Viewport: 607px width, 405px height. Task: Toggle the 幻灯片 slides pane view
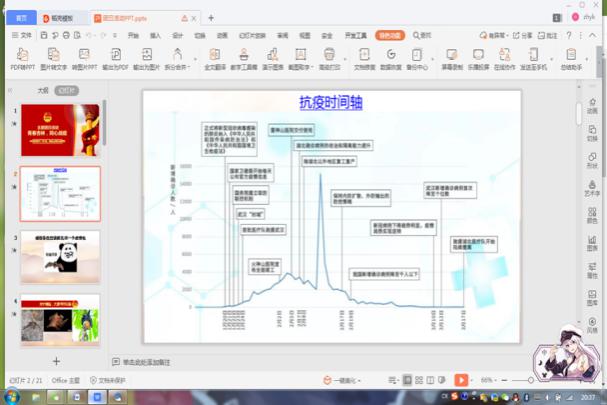click(67, 91)
